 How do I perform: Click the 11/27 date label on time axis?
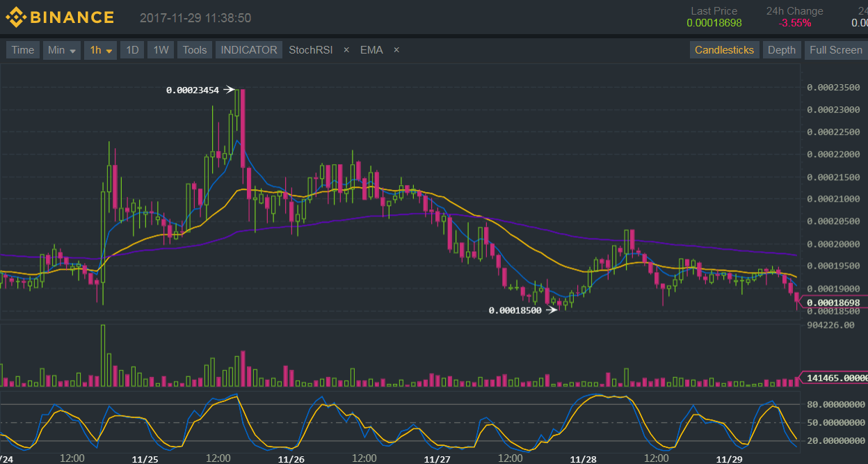437,459
